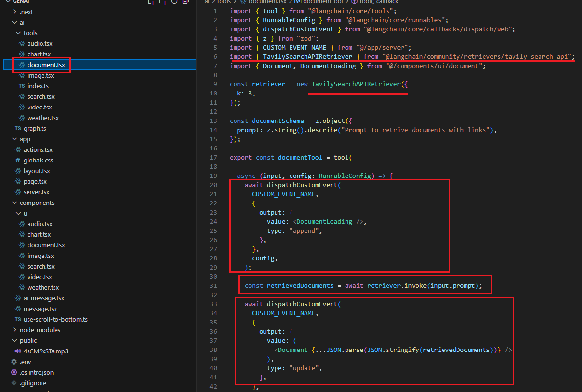Click documentTool in the export on line 17

pyautogui.click(x=300, y=158)
